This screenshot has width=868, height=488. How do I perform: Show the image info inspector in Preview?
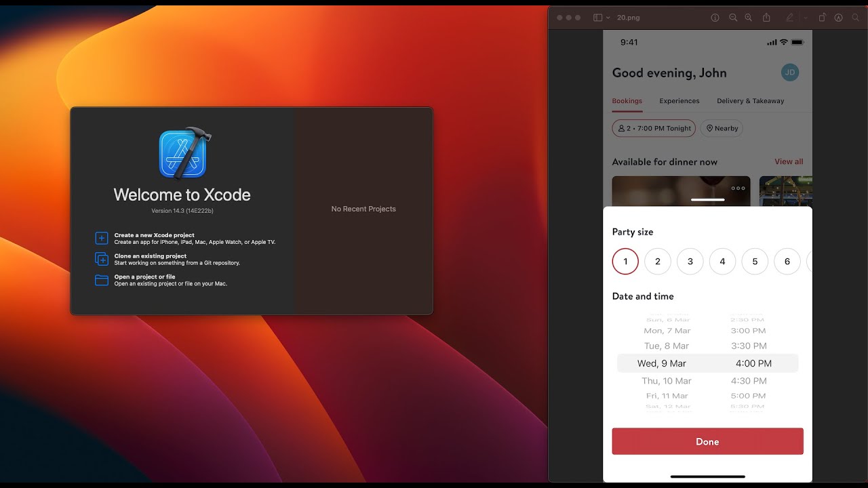click(715, 18)
